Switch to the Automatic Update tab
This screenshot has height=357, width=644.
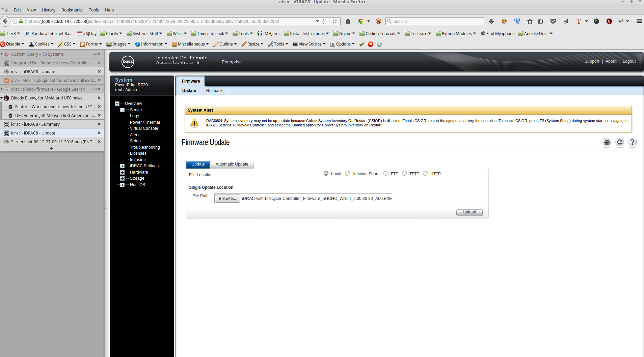click(x=232, y=164)
